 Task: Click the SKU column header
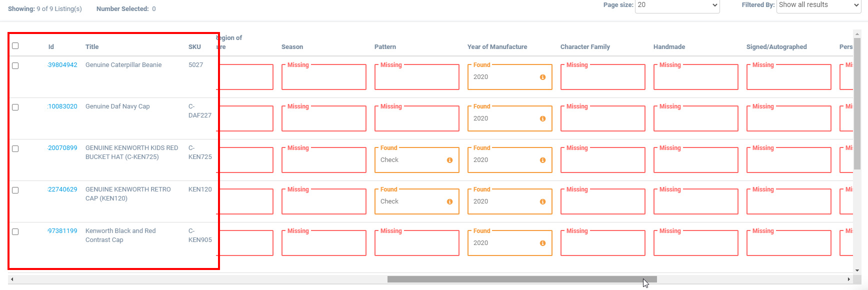pos(194,47)
